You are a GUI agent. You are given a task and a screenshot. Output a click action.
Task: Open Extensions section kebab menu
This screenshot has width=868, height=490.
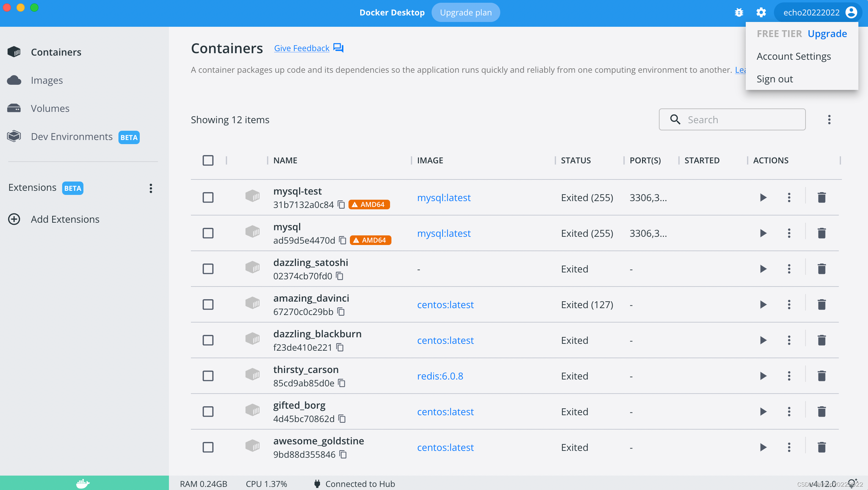[151, 188]
